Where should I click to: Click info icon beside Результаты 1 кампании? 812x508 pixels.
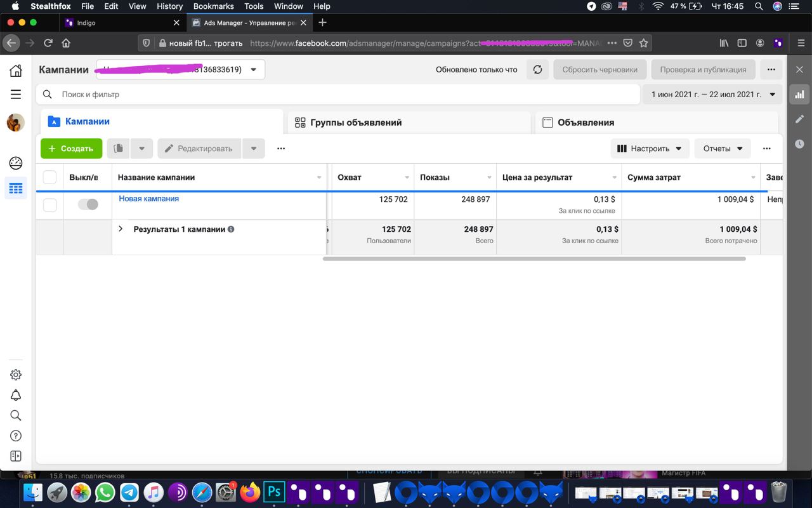(x=231, y=229)
